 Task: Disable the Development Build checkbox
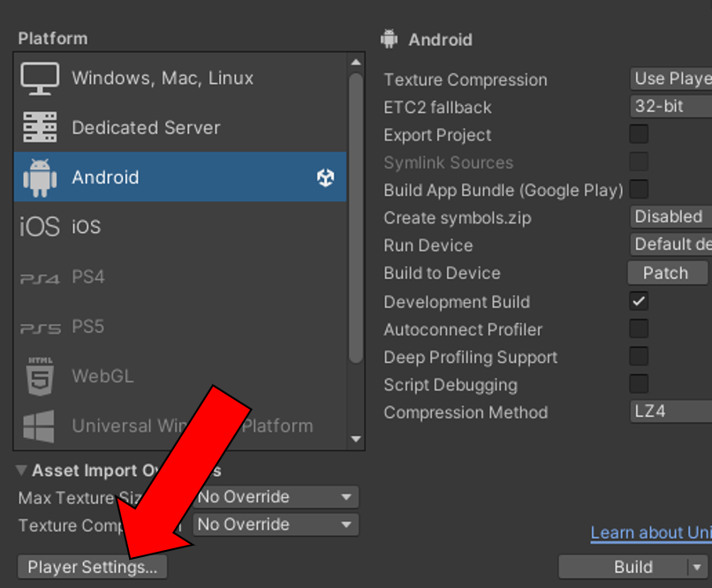639,301
